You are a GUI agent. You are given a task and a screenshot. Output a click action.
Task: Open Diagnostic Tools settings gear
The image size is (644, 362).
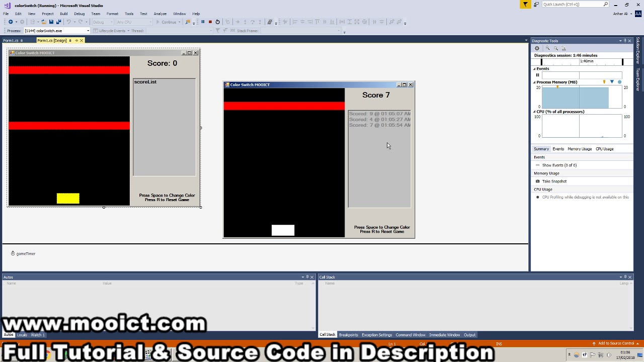tap(537, 48)
